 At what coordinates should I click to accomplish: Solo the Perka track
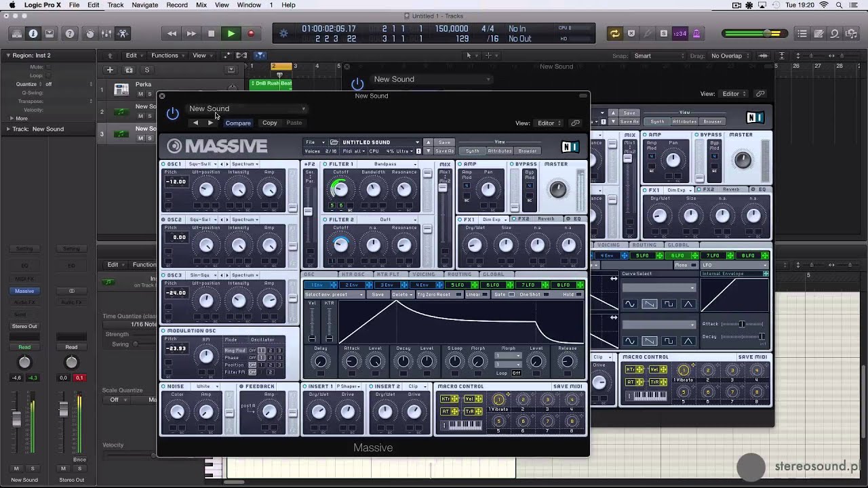[150, 94]
